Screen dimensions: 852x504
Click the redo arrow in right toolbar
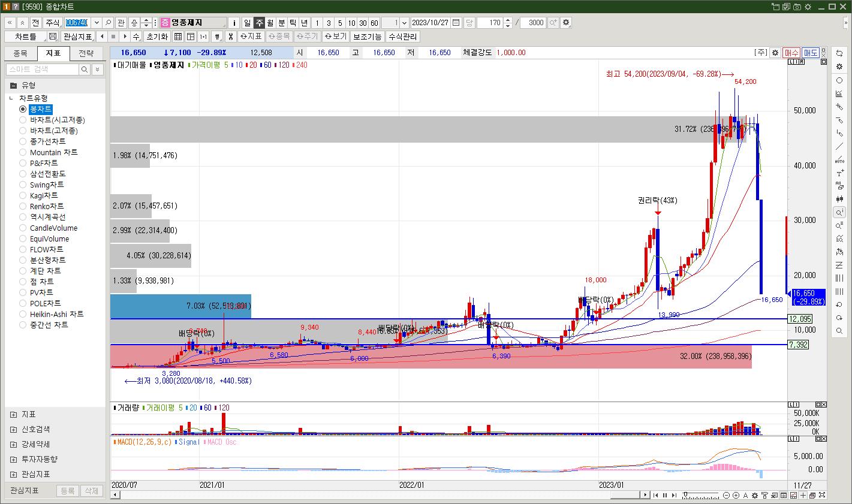tap(839, 318)
